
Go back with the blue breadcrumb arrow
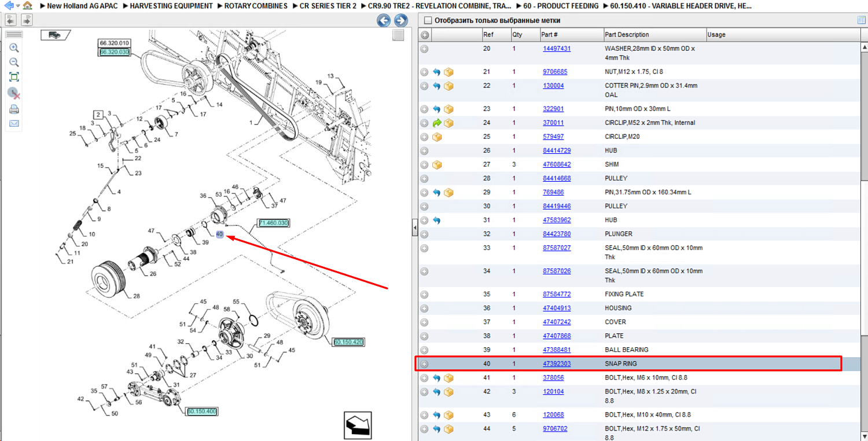pyautogui.click(x=8, y=6)
